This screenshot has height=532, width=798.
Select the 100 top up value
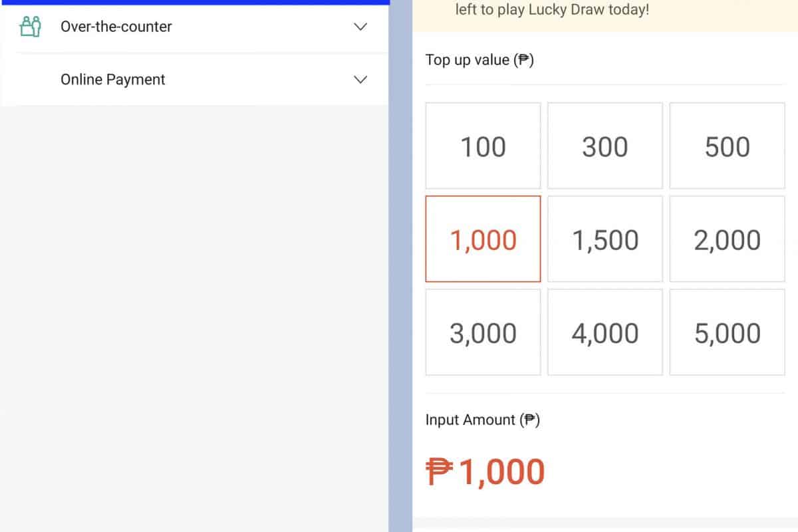coord(483,146)
